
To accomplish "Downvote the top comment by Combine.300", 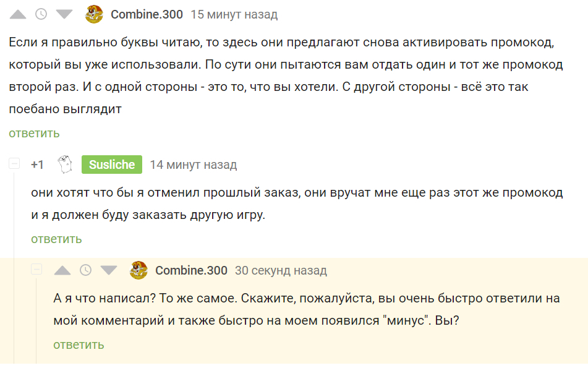I will [x=64, y=14].
